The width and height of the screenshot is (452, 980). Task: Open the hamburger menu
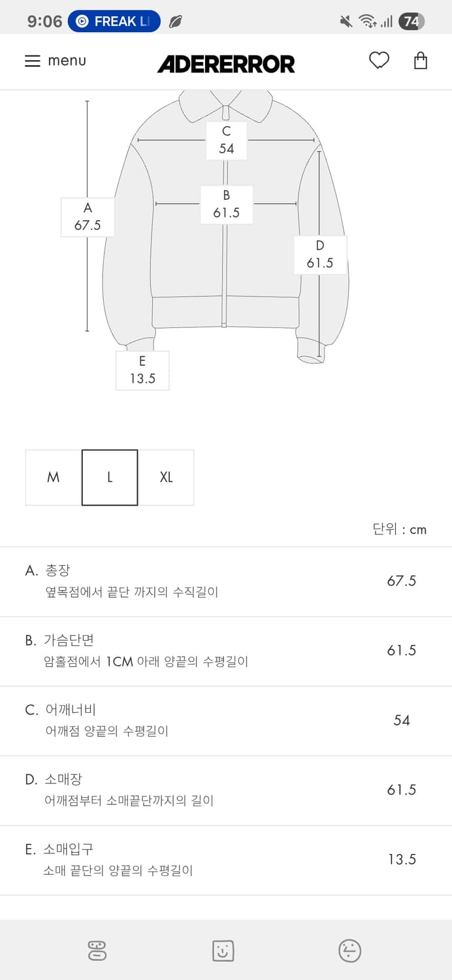click(x=32, y=61)
